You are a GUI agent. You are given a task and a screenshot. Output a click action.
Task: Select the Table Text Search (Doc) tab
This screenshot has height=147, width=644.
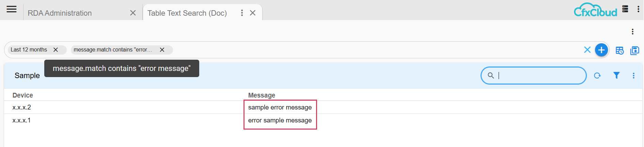(187, 13)
